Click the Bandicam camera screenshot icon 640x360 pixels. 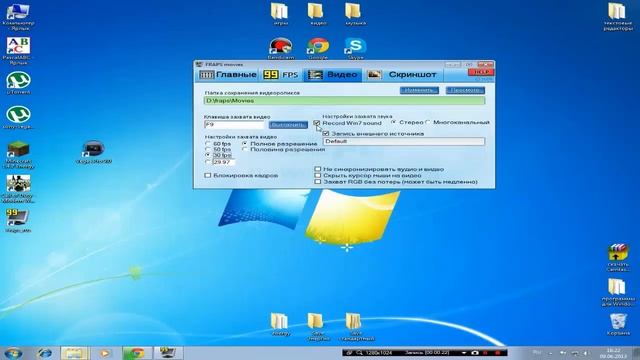click(x=475, y=352)
